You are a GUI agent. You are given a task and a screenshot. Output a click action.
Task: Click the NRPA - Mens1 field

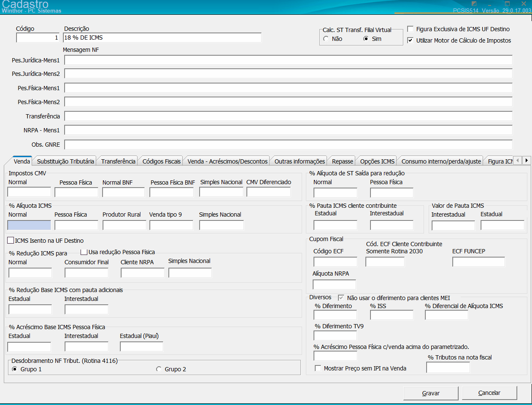tap(288, 130)
